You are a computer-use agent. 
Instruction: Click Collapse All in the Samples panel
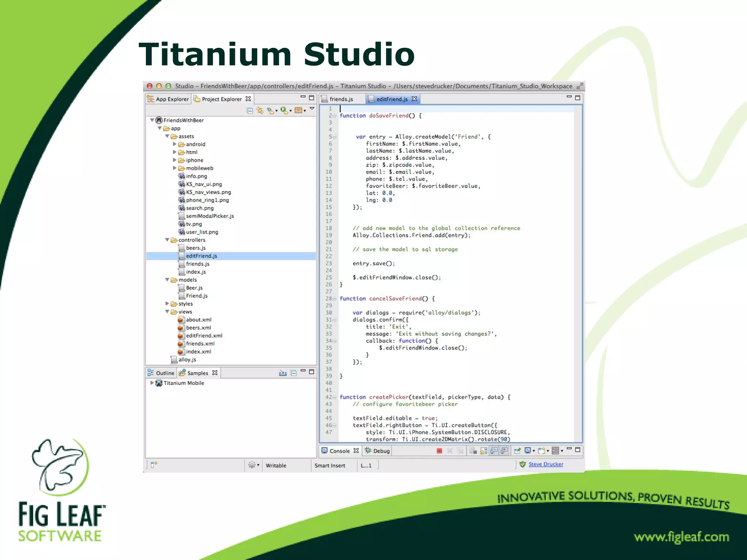click(x=294, y=373)
